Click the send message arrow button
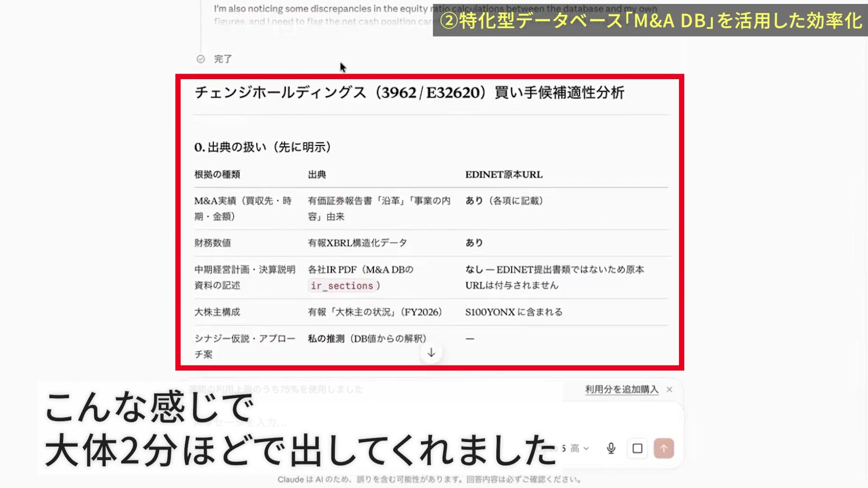Image resolution: width=868 pixels, height=488 pixels. (x=664, y=448)
